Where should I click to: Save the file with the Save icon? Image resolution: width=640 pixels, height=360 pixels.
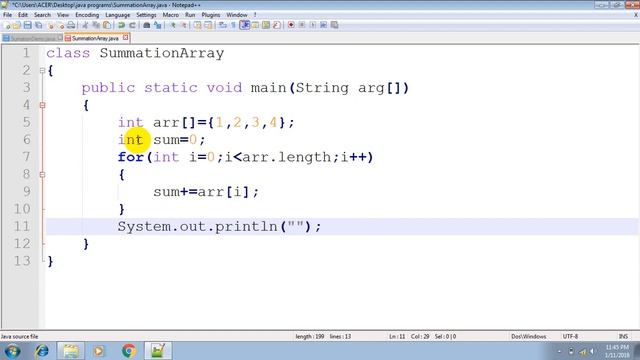[x=27, y=25]
